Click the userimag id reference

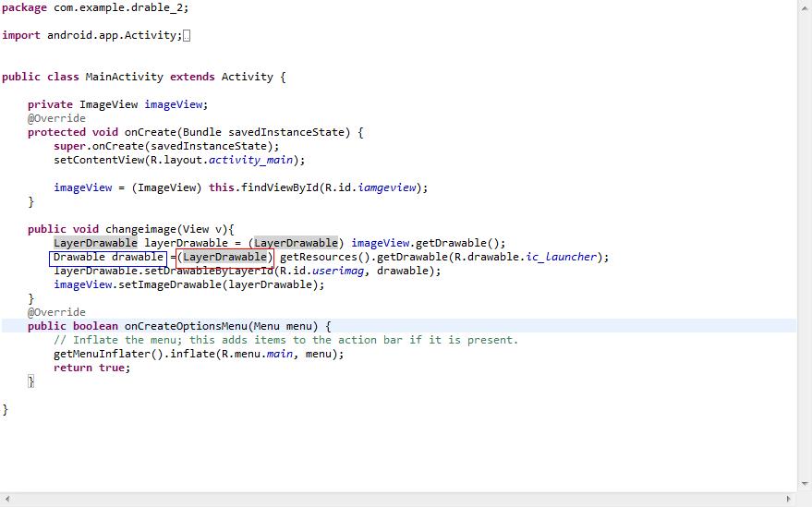[338, 271]
